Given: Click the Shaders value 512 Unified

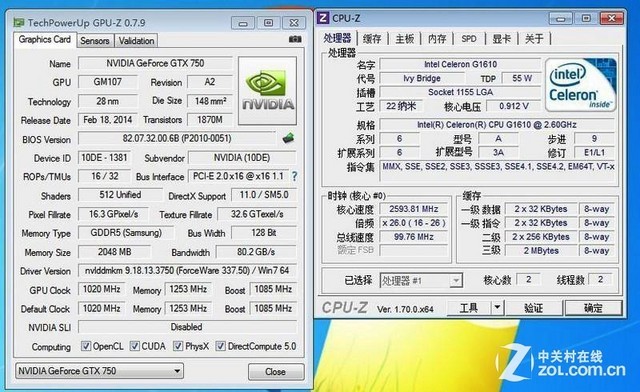Looking at the screenshot, I should pyautogui.click(x=120, y=195).
